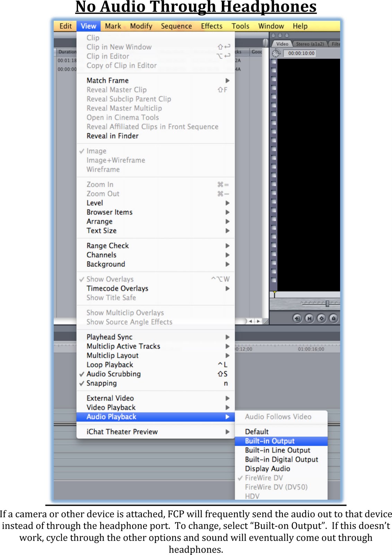Expand the Background submenu
392x555 pixels.
point(155,264)
